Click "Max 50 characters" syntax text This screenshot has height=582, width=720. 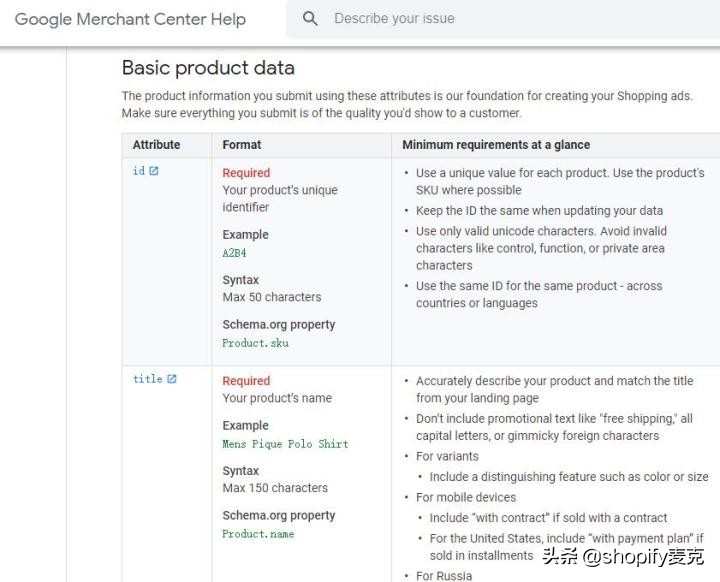tap(272, 297)
